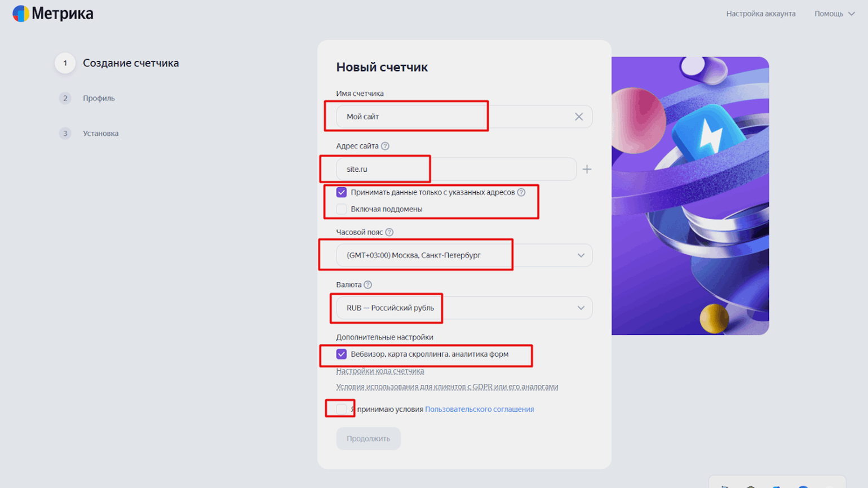Uncheck accept data only from specified addresses
The width and height of the screenshot is (868, 488).
point(342,192)
